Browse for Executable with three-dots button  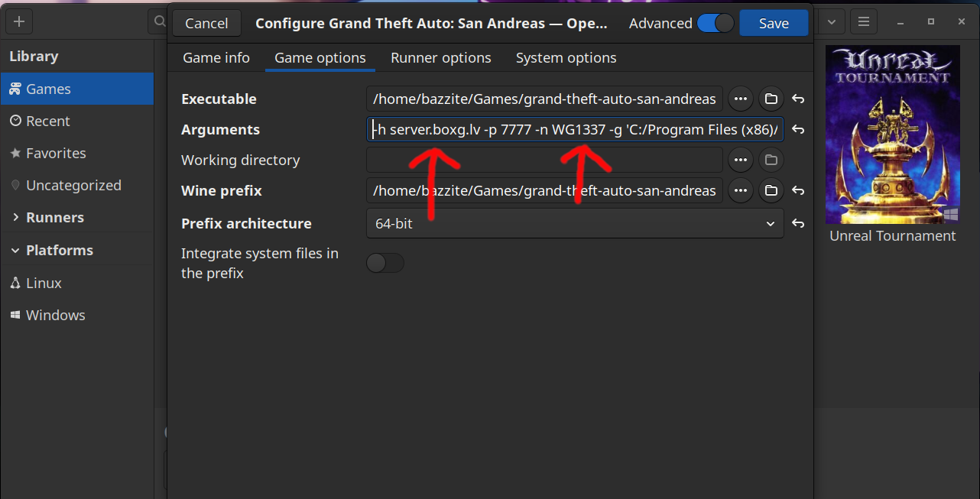pyautogui.click(x=740, y=99)
